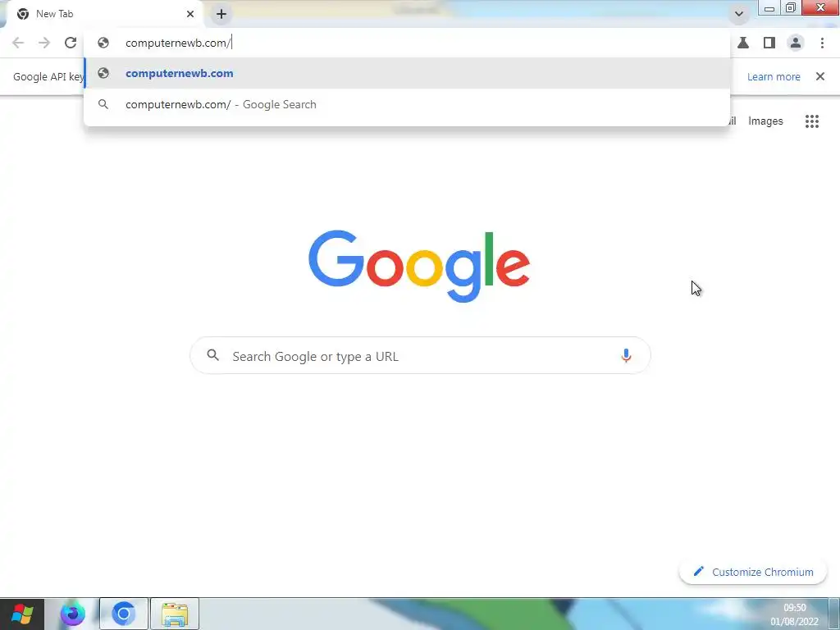This screenshot has width=840, height=630.
Task: Open the Windows Start menu
Action: tap(22, 614)
